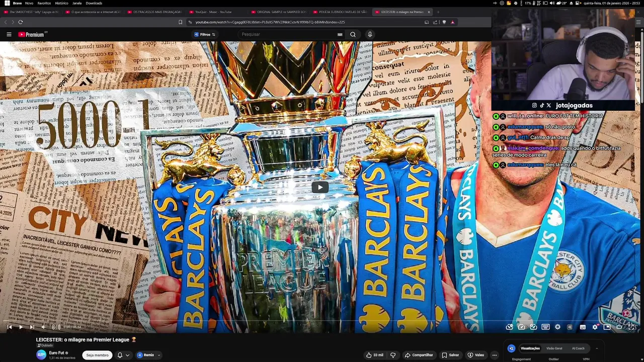This screenshot has width=644, height=362.
Task: Switch to POLÍCIA SUBINDO FAVELAS tab
Action: (x=340, y=12)
